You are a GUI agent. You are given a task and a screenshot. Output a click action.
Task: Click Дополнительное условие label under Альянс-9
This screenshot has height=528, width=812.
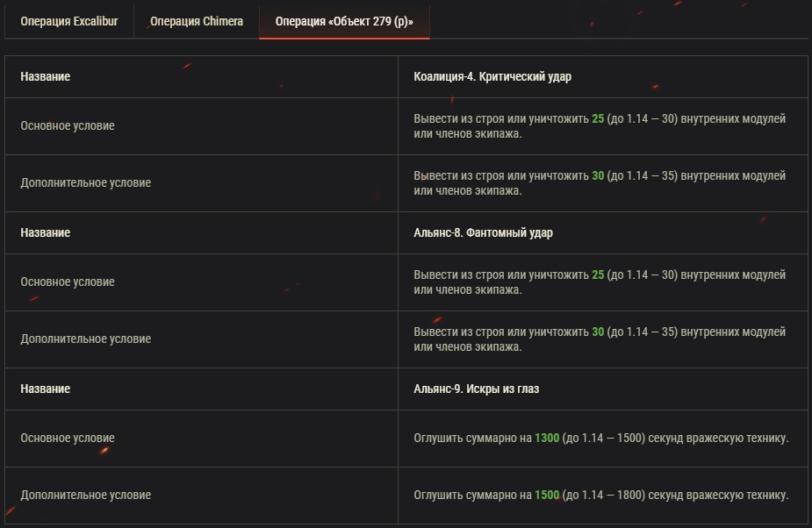click(x=86, y=495)
